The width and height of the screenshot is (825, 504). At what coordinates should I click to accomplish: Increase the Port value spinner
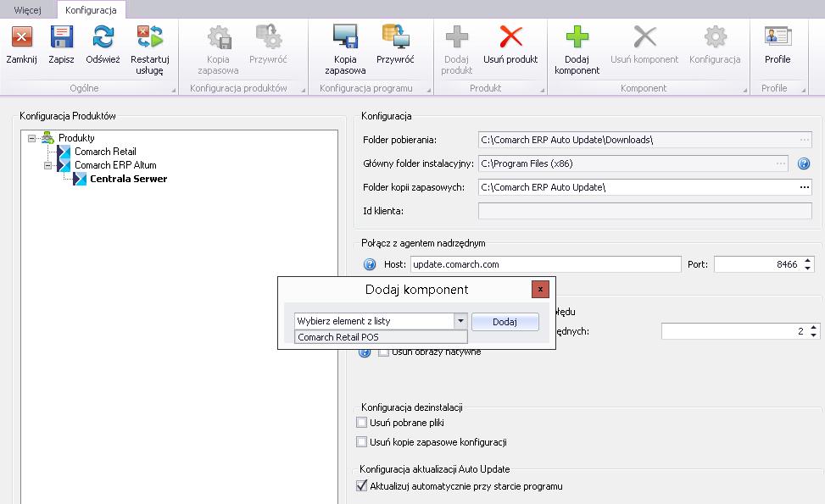808,261
